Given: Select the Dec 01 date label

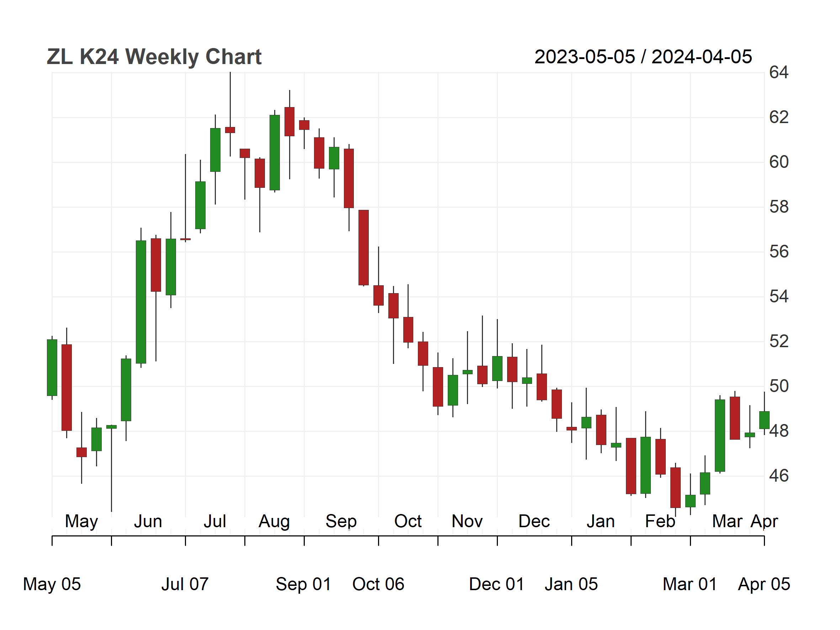Looking at the screenshot, I should click(x=497, y=584).
